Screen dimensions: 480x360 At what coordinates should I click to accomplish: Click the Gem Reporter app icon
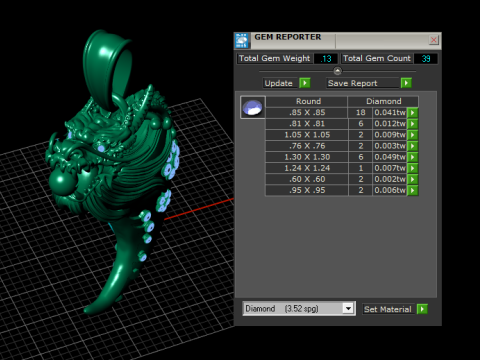[x=242, y=40]
